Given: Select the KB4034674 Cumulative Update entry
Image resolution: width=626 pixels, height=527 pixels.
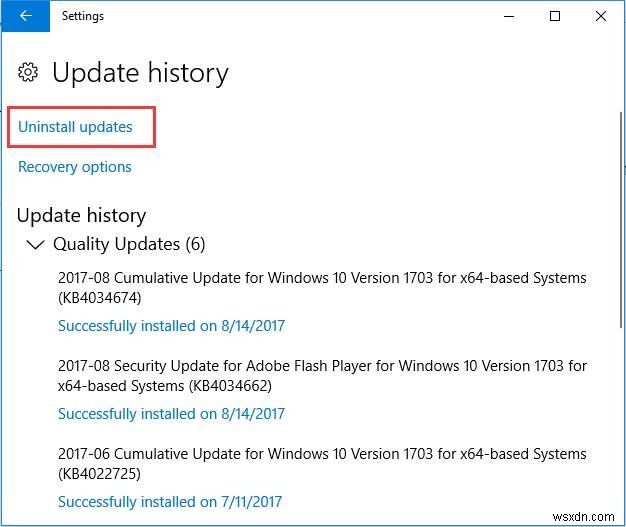Looking at the screenshot, I should click(x=322, y=287).
